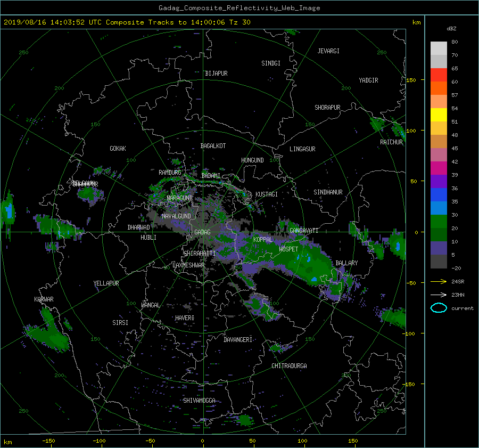Screen dimensions: 479x448
Task: Click the 2019/08/16 timestamp header text
Action: tap(127, 22)
